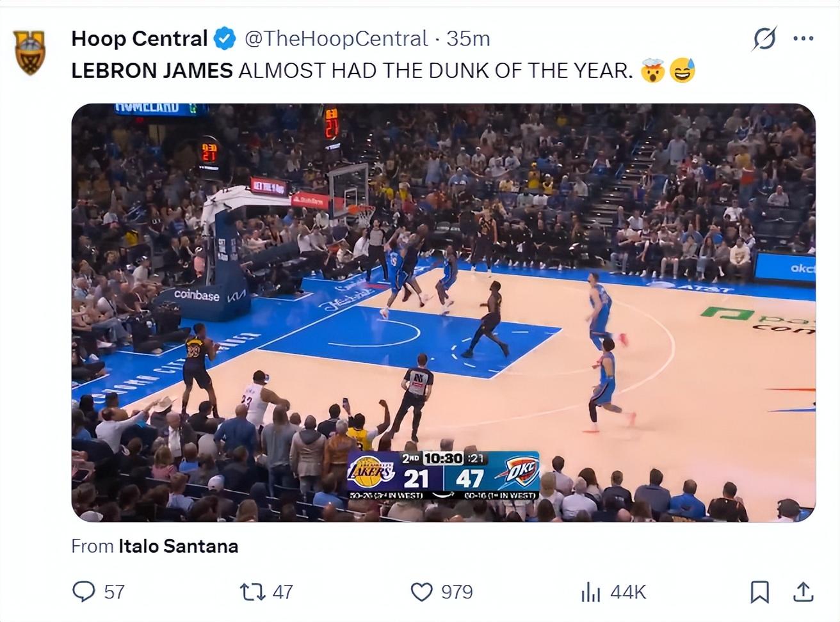Viewport: 840px width, 622px height.
Task: Click the blue verified badge
Action: pos(224,39)
